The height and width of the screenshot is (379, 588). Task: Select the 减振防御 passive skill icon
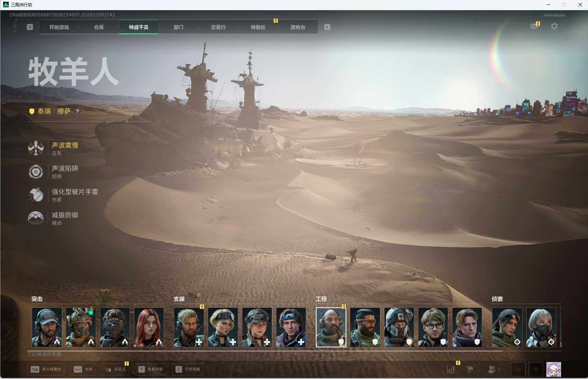[36, 218]
